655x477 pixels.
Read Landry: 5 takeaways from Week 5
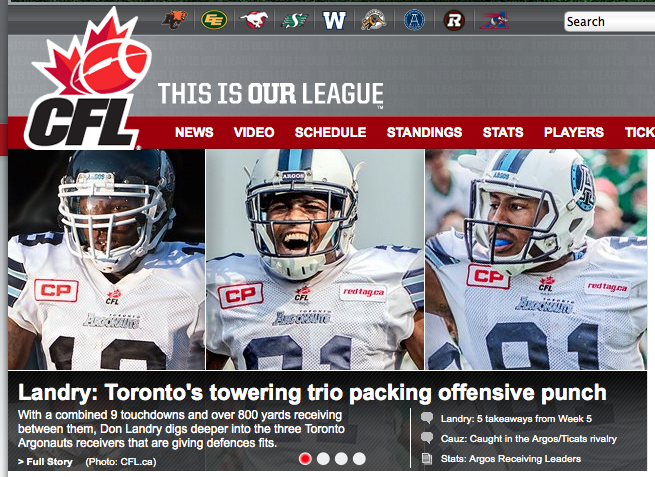pyautogui.click(x=516, y=419)
